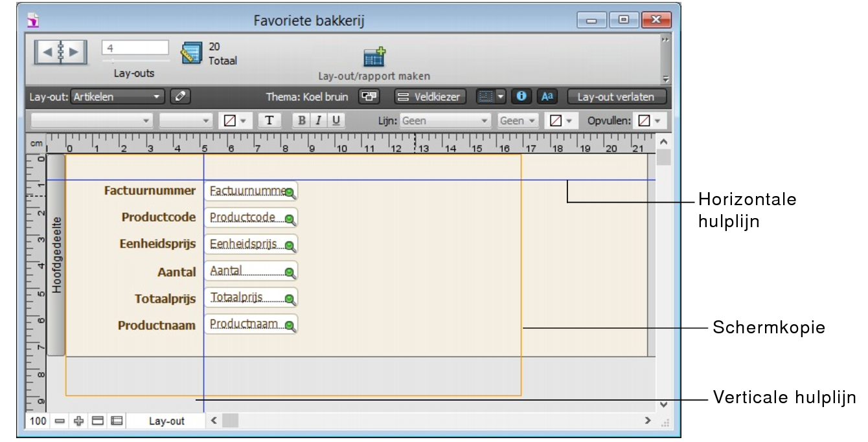Open the Lay-out mode pop-up menu at bottom

166,421
